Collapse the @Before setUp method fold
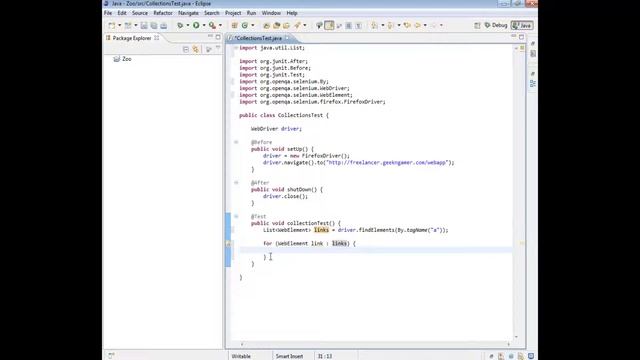640x360 pixels. [x=236, y=142]
